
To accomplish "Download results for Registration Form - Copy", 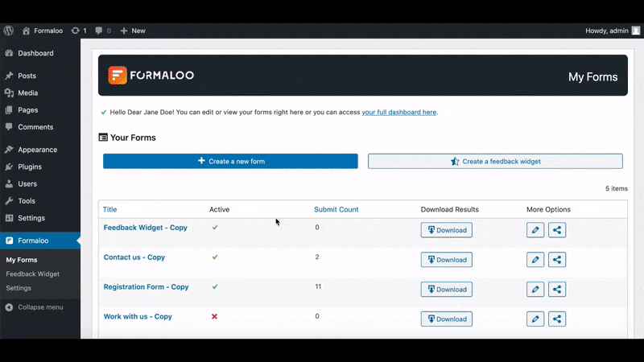I will tap(447, 290).
